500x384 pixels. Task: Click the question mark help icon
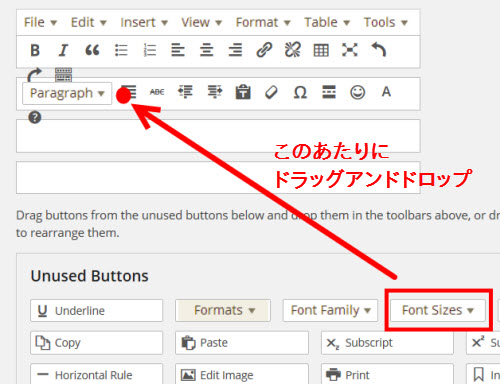(35, 117)
